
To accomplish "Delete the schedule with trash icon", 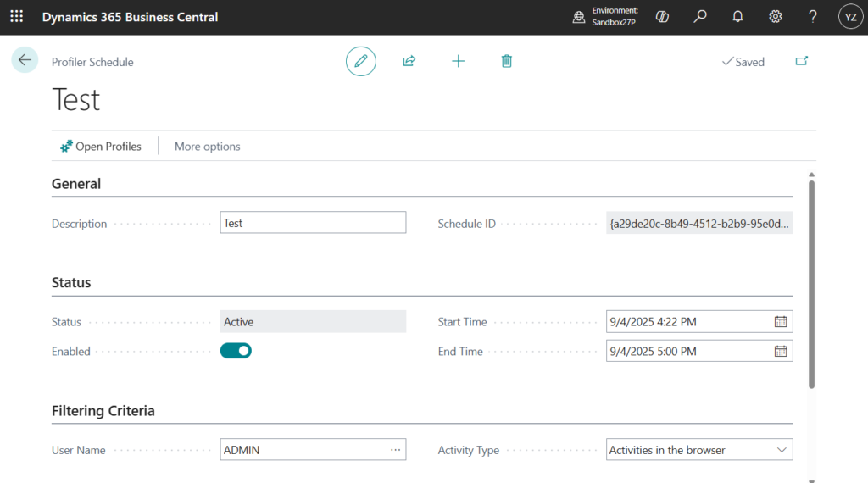I will coord(507,61).
